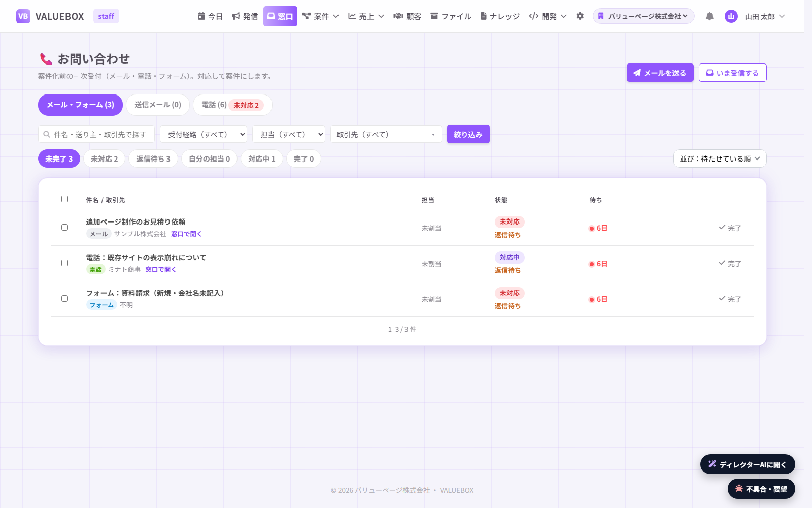Open the 取引先（すべて） filter
The height and width of the screenshot is (508, 812).
[x=386, y=135]
